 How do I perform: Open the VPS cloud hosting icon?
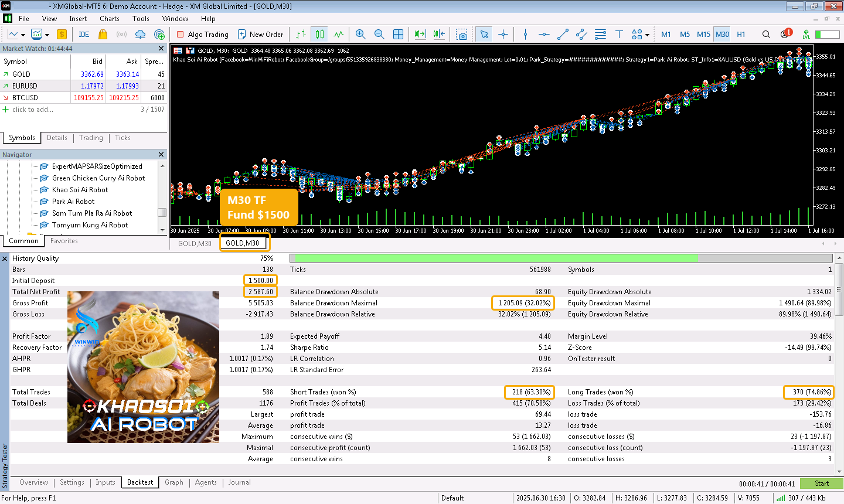coord(140,35)
